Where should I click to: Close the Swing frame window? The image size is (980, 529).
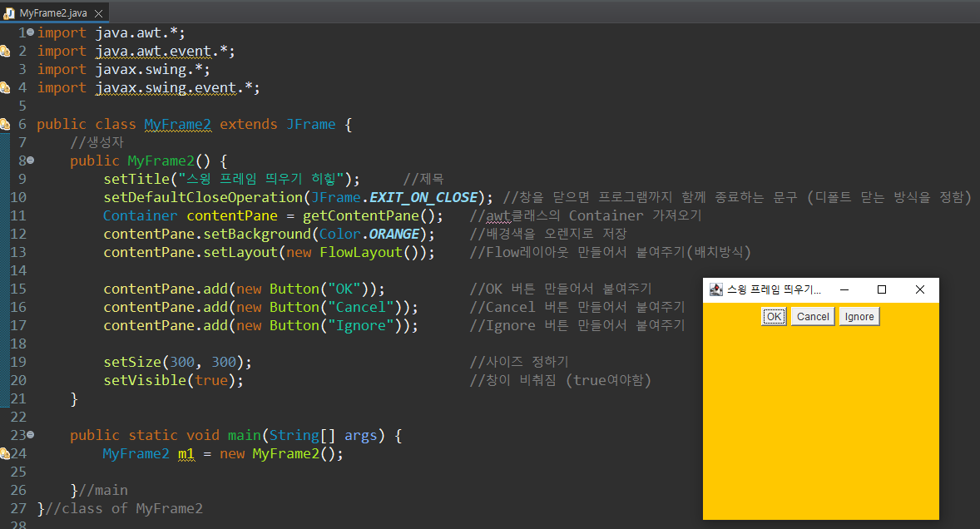pos(920,289)
